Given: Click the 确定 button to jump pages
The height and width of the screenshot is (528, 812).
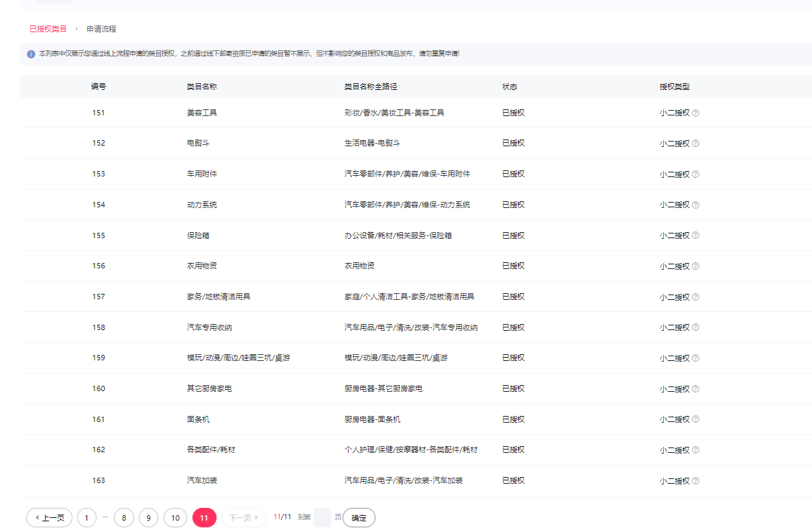Looking at the screenshot, I should (359, 517).
